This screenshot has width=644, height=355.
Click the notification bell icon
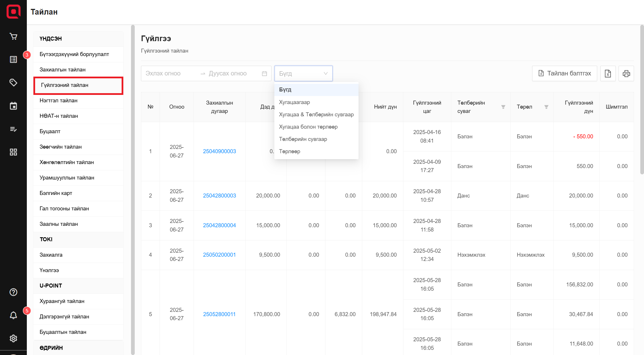[x=13, y=315]
